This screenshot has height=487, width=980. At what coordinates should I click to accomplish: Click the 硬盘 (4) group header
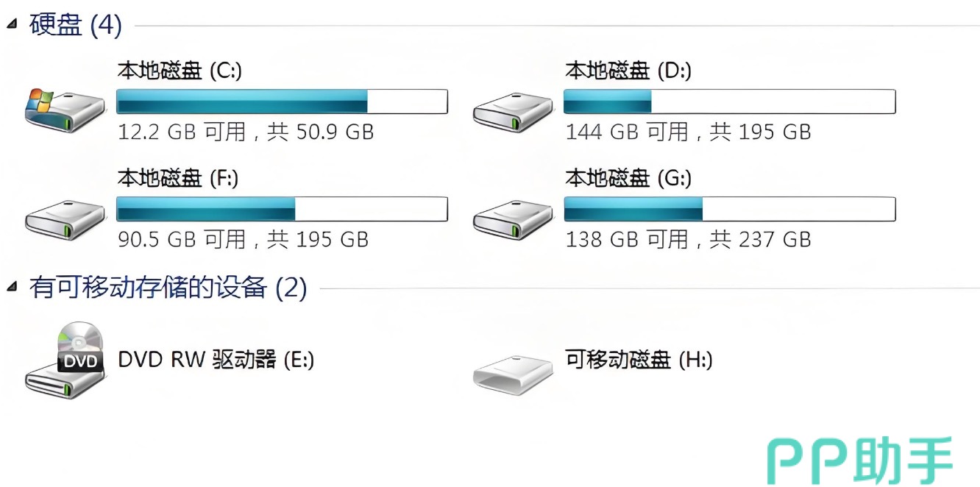pyautogui.click(x=75, y=25)
